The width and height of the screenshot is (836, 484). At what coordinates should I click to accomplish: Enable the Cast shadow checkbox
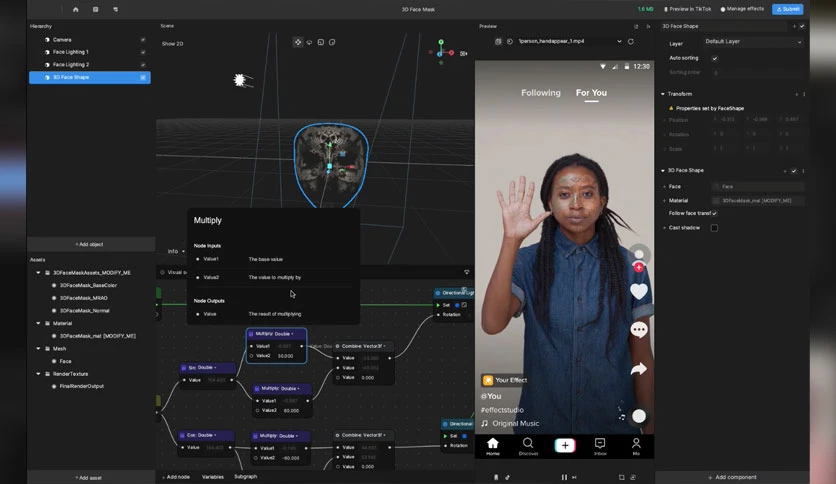coord(714,228)
